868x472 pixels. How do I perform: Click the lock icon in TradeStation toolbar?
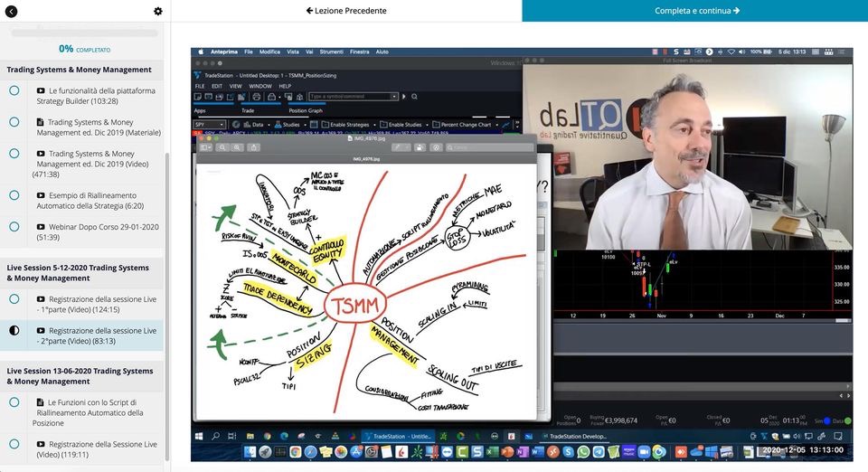pos(272,97)
